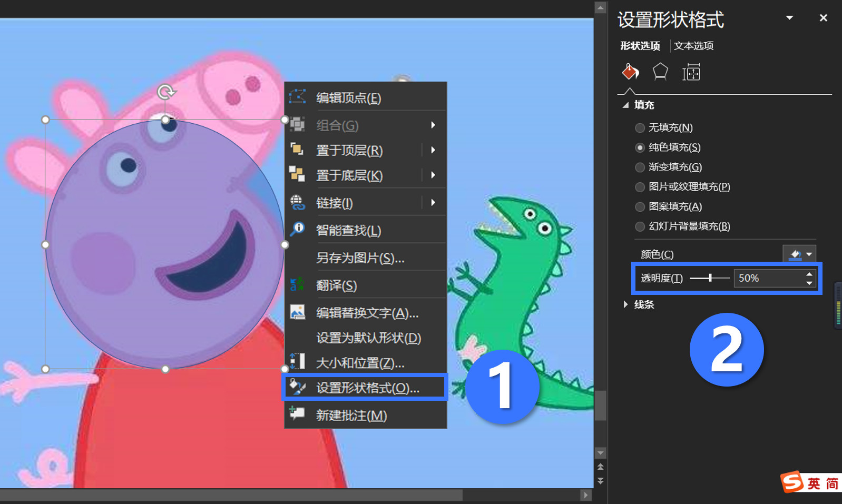This screenshot has width=842, height=504.
Task: Choose 置于顶层(R) from the context menu
Action: tap(366, 150)
